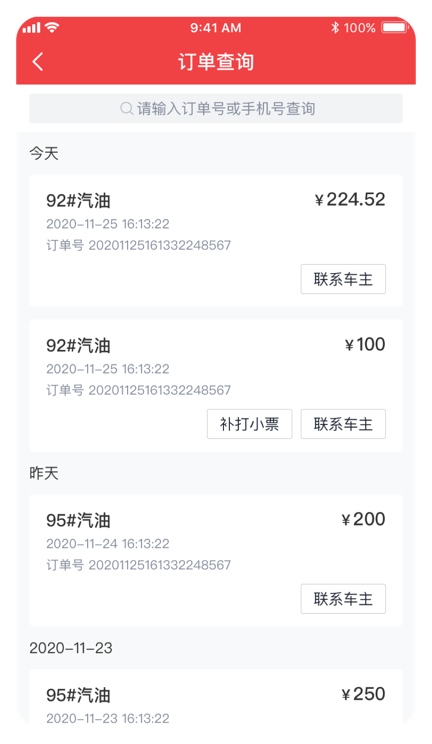The image size is (432, 744).
Task: Focus the order number search field
Action: [x=216, y=109]
